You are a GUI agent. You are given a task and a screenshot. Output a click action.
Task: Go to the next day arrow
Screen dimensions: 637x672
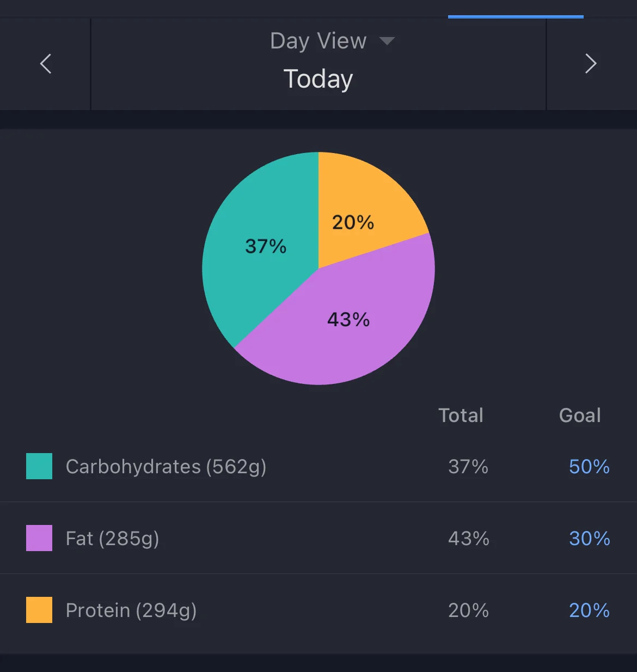coord(591,64)
